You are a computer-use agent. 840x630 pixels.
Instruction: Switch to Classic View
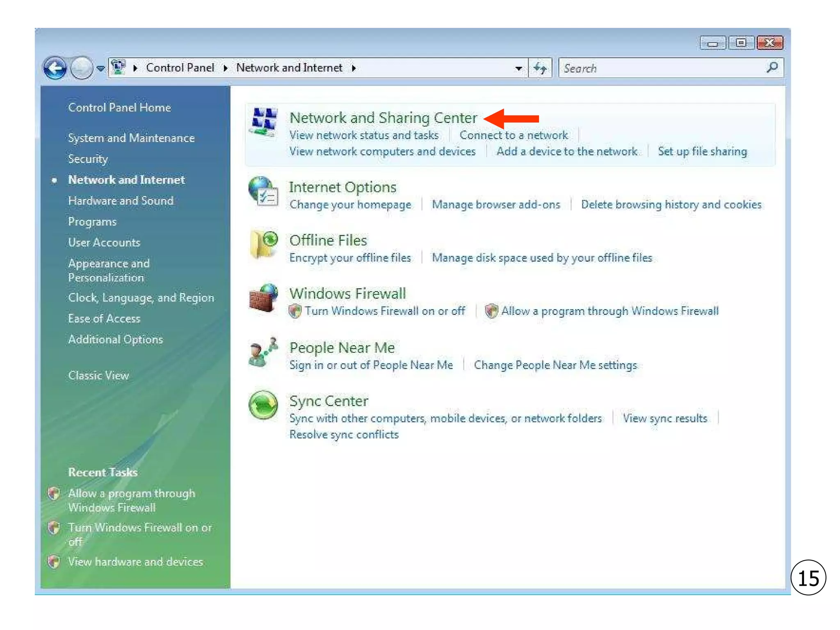pyautogui.click(x=98, y=375)
